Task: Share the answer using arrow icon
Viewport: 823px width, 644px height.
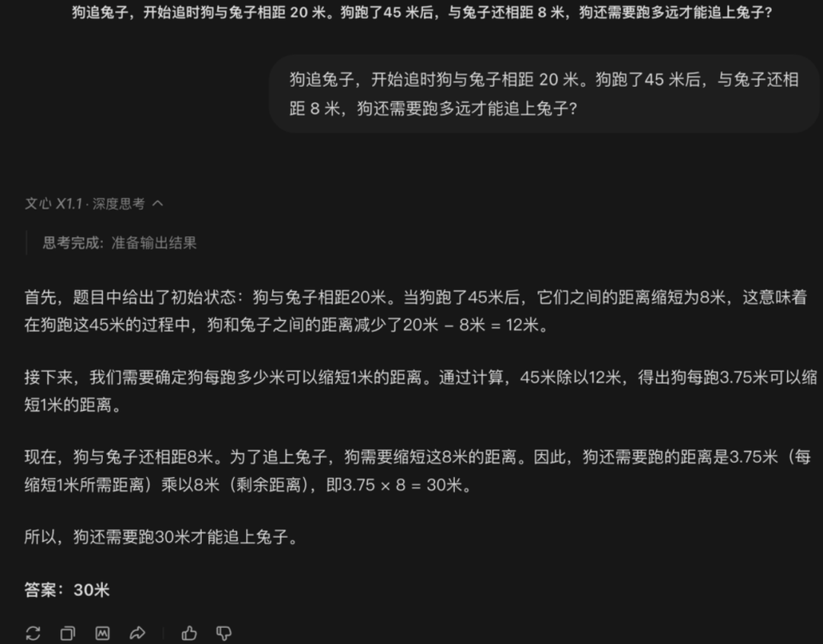Action: (x=137, y=633)
